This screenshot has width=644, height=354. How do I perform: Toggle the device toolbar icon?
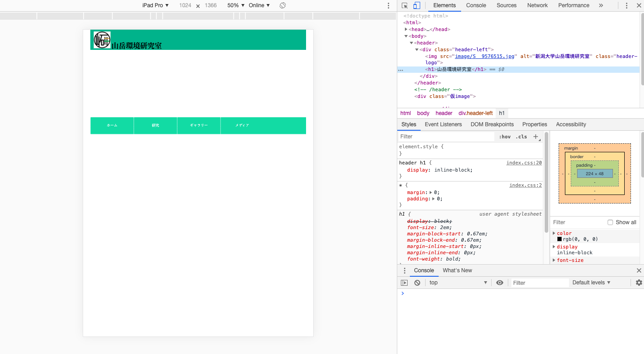(x=417, y=5)
